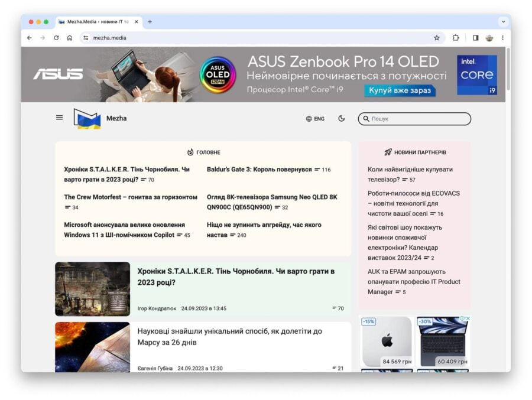Click author Євгенія Губіна
The width and height of the screenshot is (532, 400).
(x=155, y=368)
